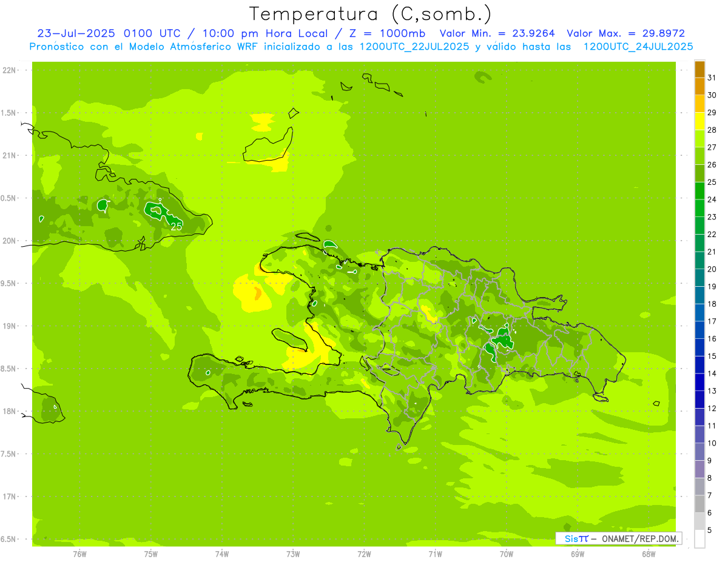Click the '20N' latitude axis label
Screen dimensions: 728x562
[9, 241]
